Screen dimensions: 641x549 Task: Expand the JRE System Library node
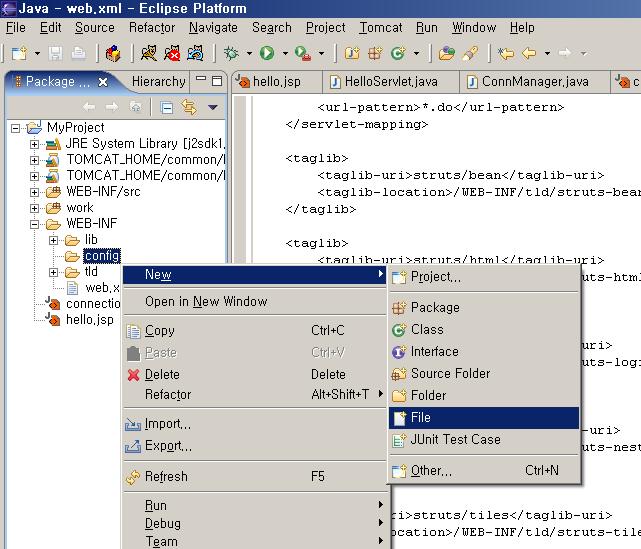35,144
